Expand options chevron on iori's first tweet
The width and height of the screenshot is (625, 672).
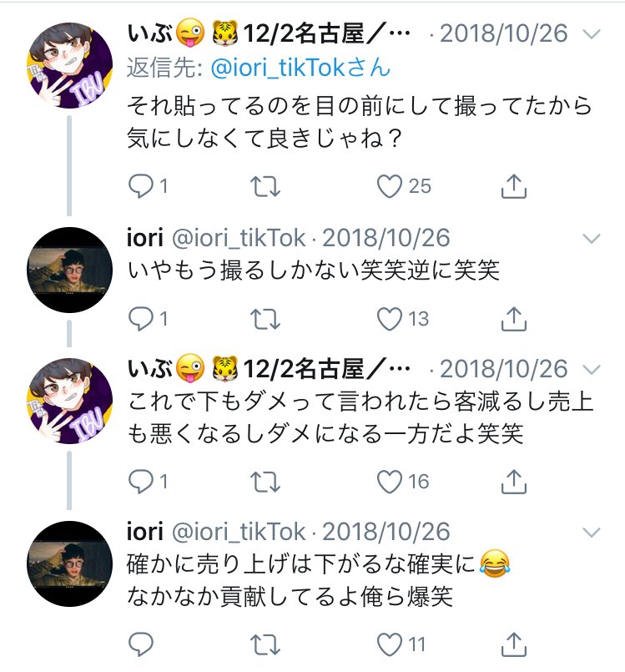tap(591, 239)
